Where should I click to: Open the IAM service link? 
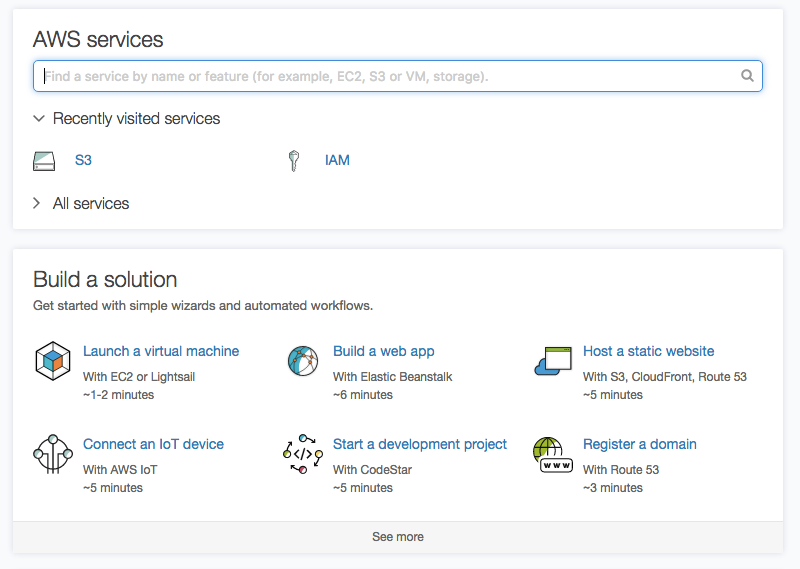click(x=337, y=160)
